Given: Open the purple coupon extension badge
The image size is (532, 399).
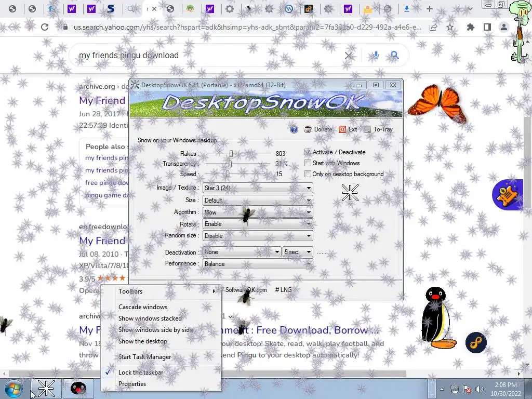Looking at the screenshot, I should click(x=508, y=195).
